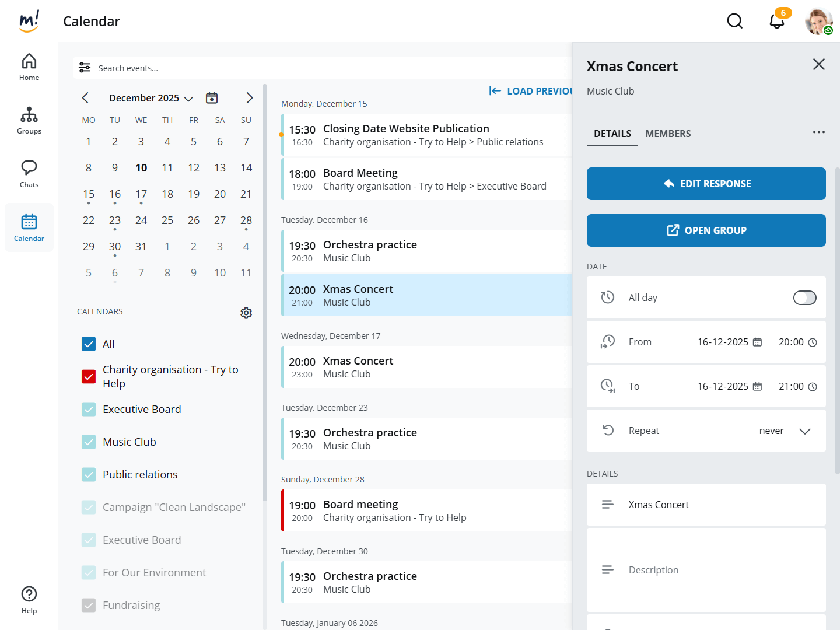Click the Edit Response button

pos(706,184)
